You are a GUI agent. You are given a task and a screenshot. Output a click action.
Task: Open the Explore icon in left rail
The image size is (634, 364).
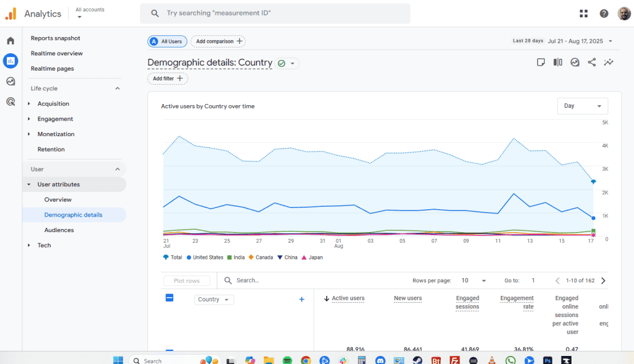[x=11, y=81]
